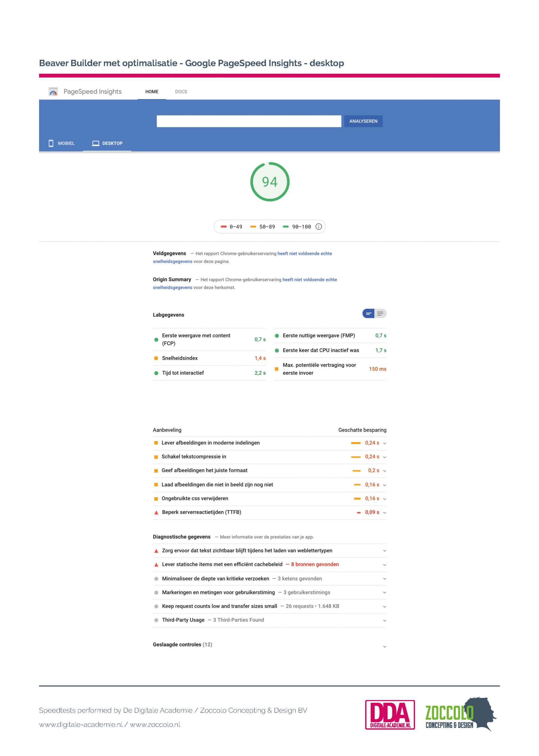Click orange square beside Geef afbeeldingen het juiste
The height and width of the screenshot is (756, 539).
tap(156, 470)
